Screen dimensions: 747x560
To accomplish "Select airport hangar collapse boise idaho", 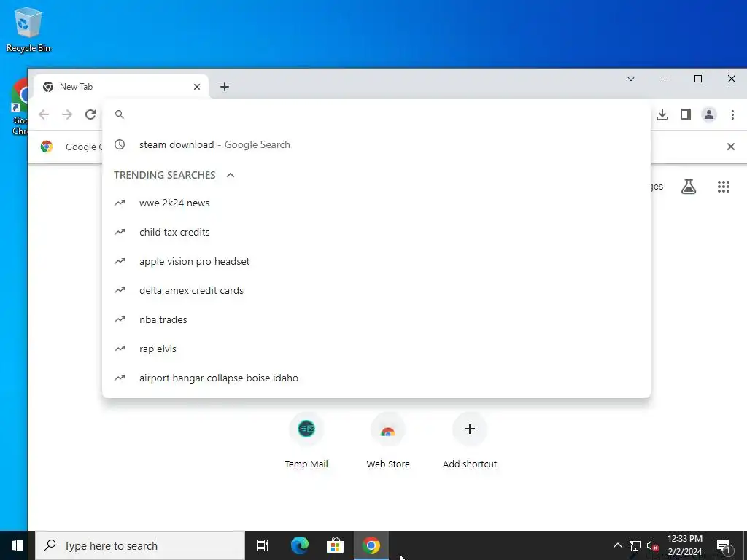I will tap(376, 378).
